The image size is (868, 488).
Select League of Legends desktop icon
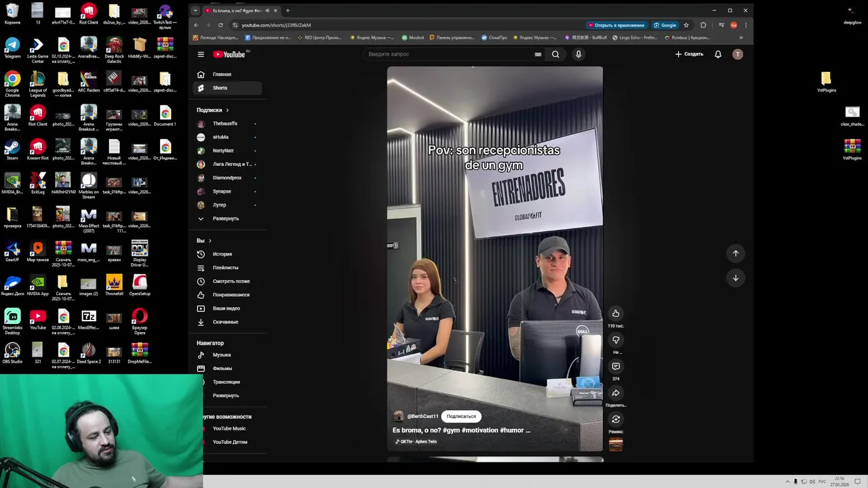point(38,85)
